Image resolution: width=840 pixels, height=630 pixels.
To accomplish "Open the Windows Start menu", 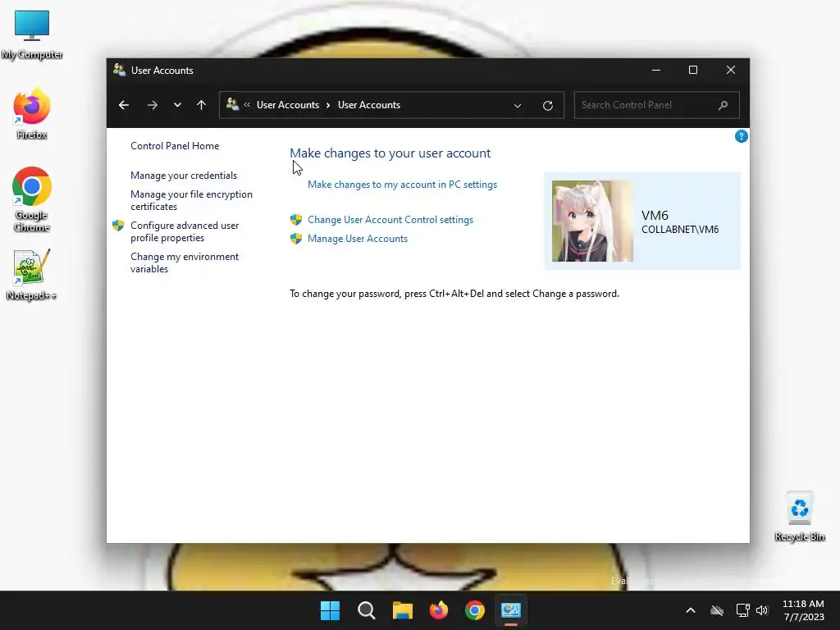I will click(x=330, y=610).
